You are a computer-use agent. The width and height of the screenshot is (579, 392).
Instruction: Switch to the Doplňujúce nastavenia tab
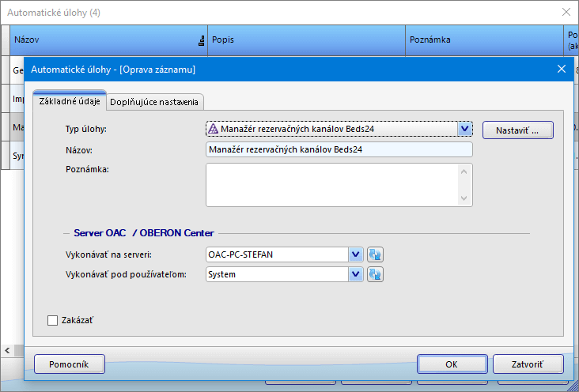[x=156, y=101]
